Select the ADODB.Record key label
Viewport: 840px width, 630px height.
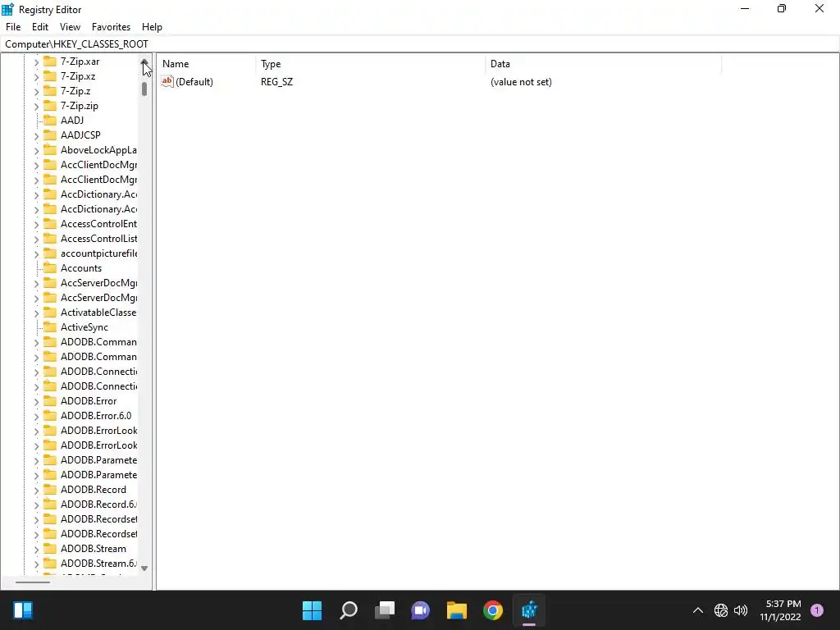tap(94, 490)
